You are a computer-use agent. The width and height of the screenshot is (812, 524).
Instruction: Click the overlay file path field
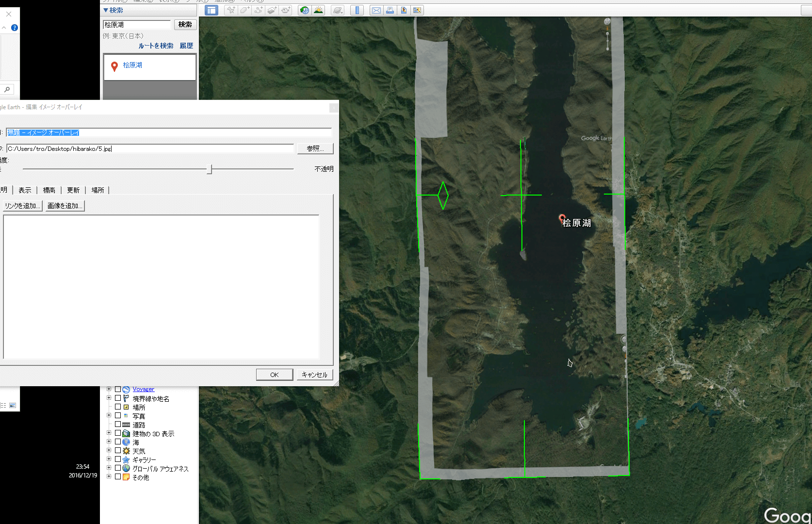tap(150, 148)
